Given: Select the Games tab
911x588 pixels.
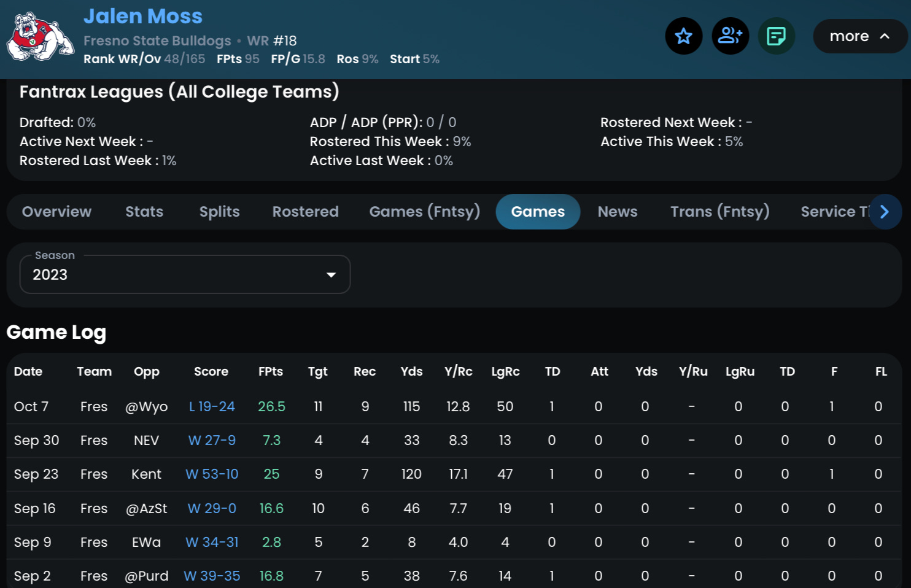Looking at the screenshot, I should click(x=538, y=212).
